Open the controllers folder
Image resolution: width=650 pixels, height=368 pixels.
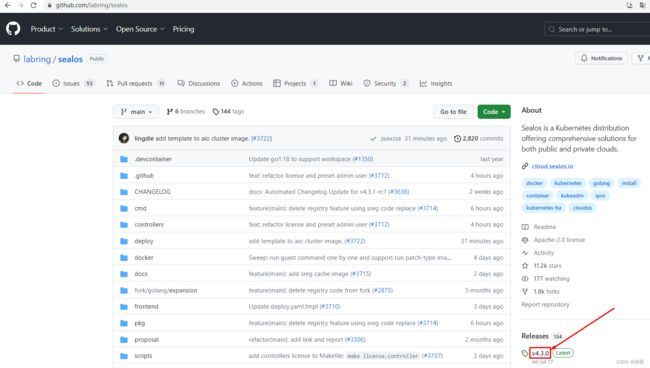[x=149, y=225]
